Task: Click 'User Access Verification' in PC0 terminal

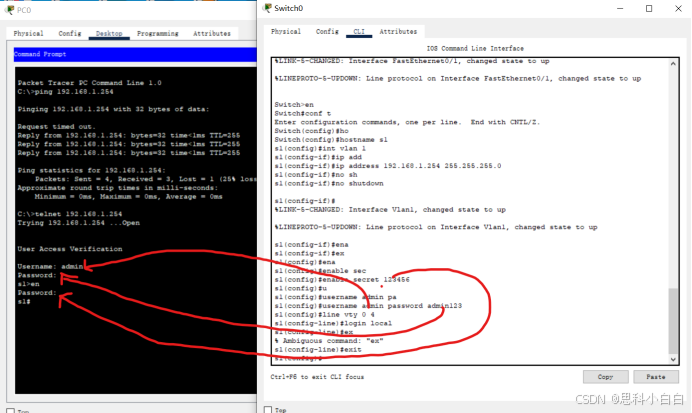Action: 70,249
